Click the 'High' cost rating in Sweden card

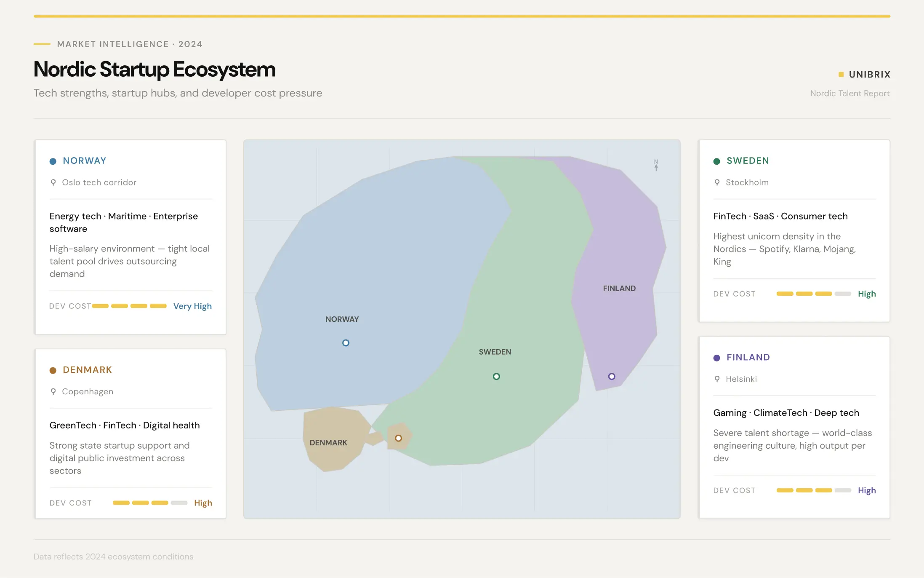pos(867,294)
